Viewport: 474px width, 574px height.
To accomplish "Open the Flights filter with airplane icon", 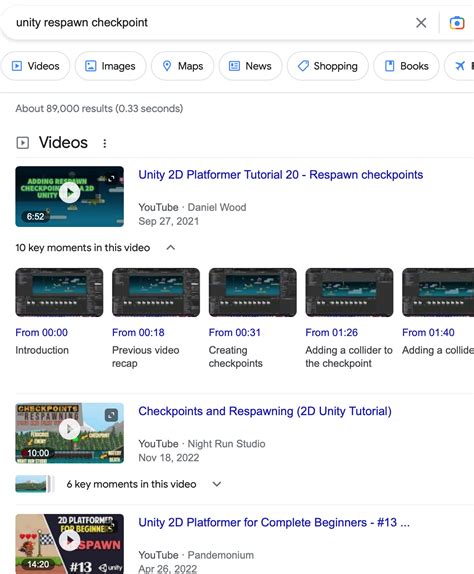I will (x=460, y=66).
